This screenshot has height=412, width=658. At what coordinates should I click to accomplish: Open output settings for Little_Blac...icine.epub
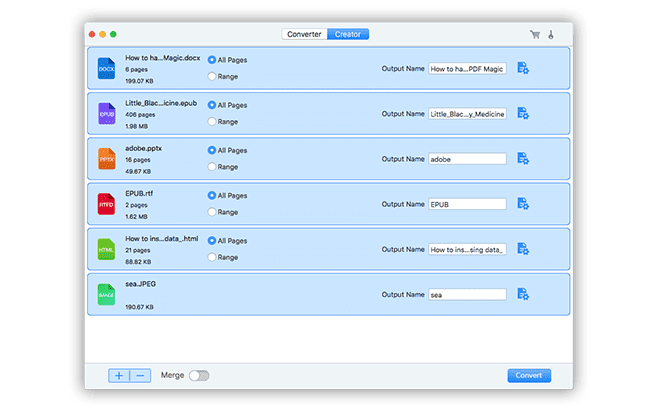(523, 113)
